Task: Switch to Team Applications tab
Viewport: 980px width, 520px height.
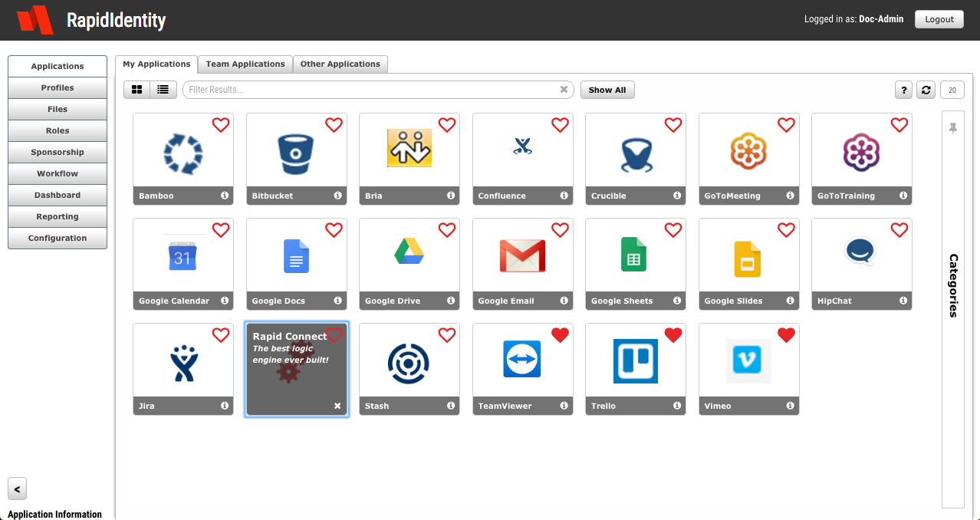Action: 245,64
